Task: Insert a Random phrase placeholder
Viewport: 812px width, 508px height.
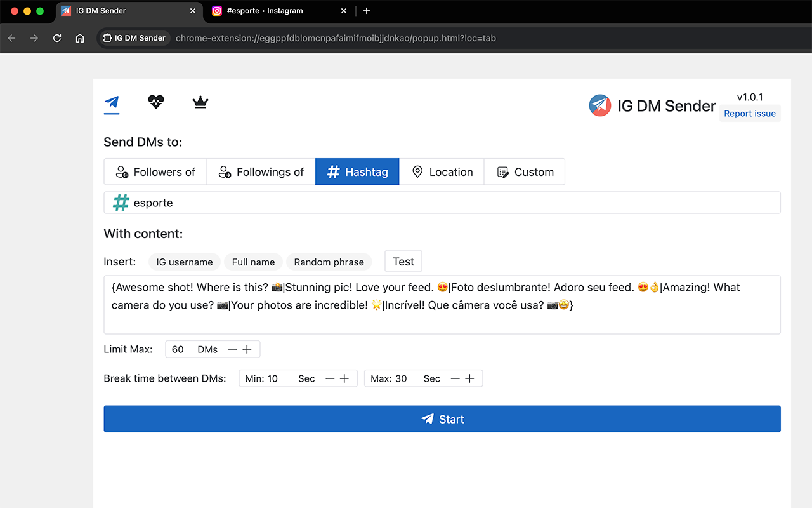Action: [x=329, y=262]
